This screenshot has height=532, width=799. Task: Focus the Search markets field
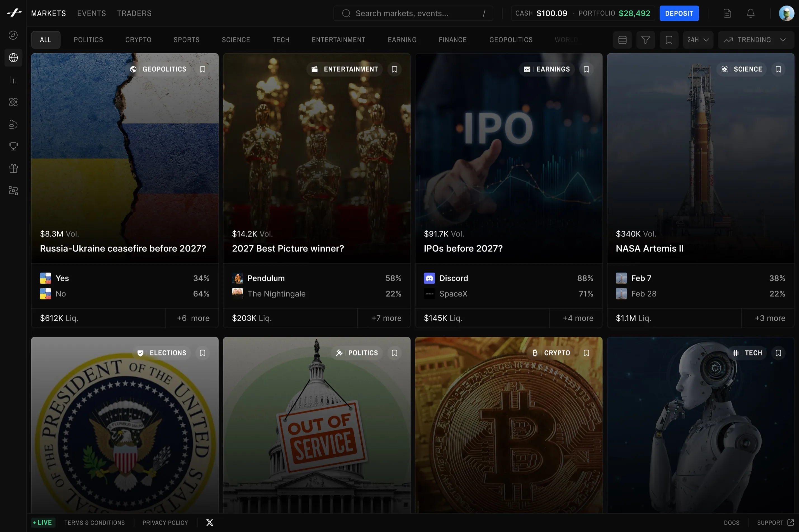tap(413, 13)
